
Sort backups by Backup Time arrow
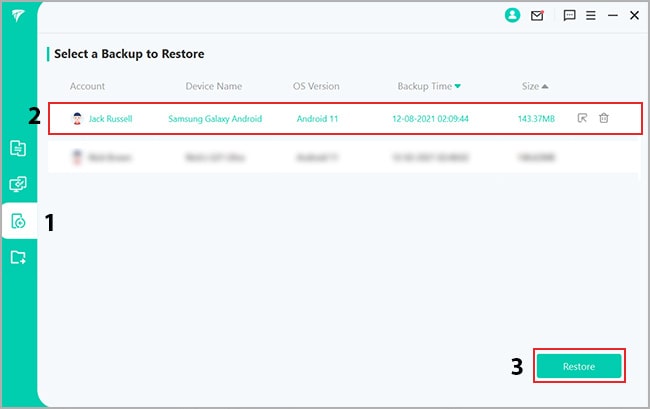pos(459,86)
